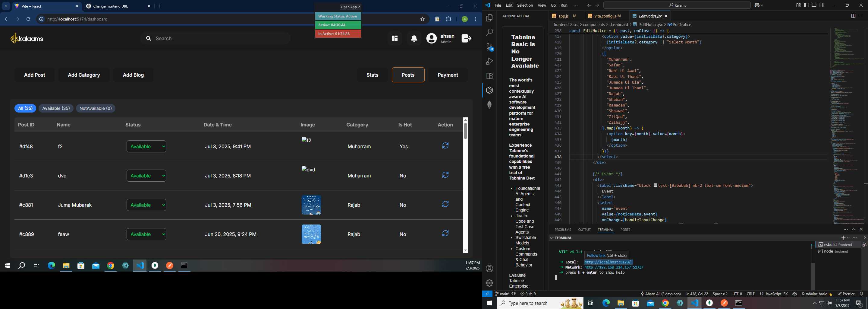Open status dropdown for Juma Mubarak
This screenshot has width=868, height=309.
coord(146,205)
